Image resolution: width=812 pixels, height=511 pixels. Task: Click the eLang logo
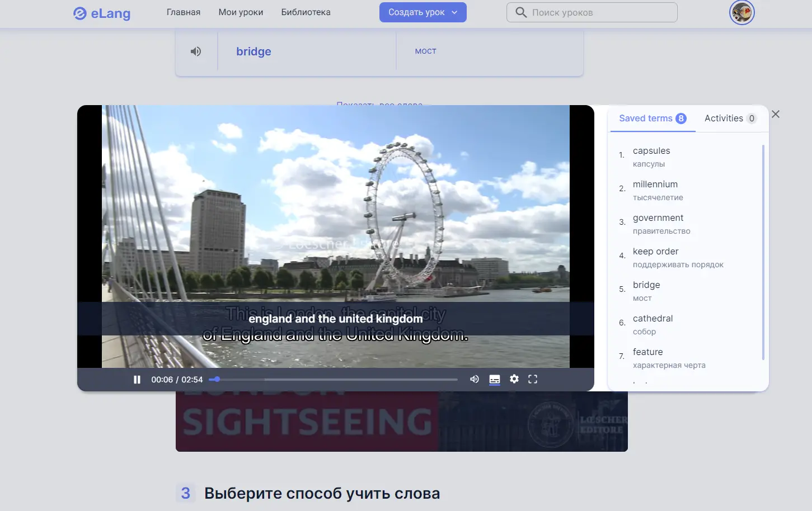point(102,13)
